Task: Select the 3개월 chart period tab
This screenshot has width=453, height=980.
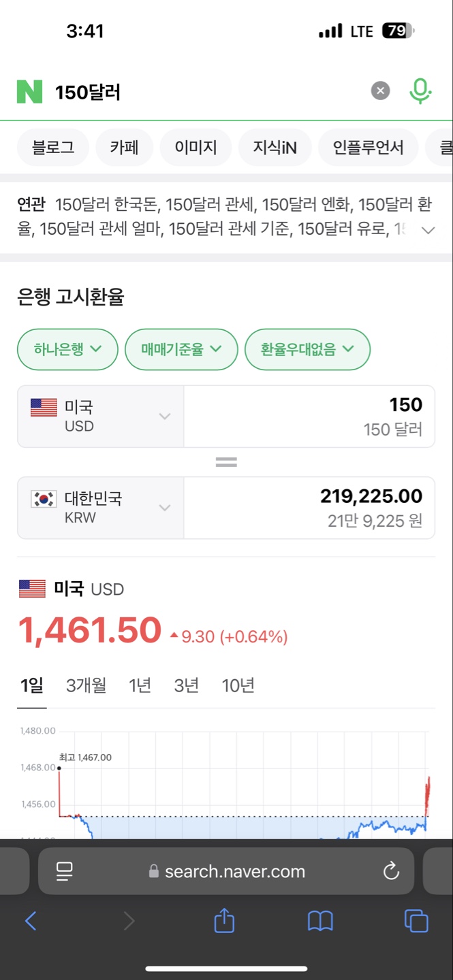Action: (86, 685)
